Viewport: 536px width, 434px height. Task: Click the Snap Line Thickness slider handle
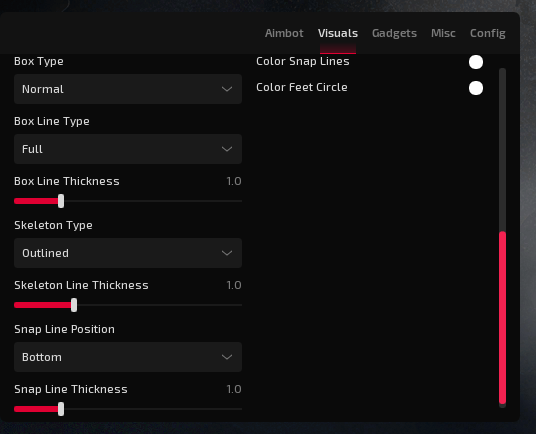[61, 409]
